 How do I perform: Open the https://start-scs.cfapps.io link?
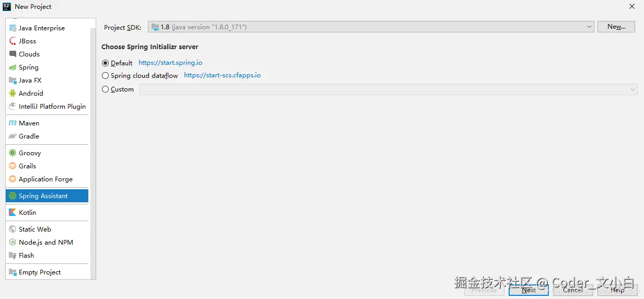[222, 75]
